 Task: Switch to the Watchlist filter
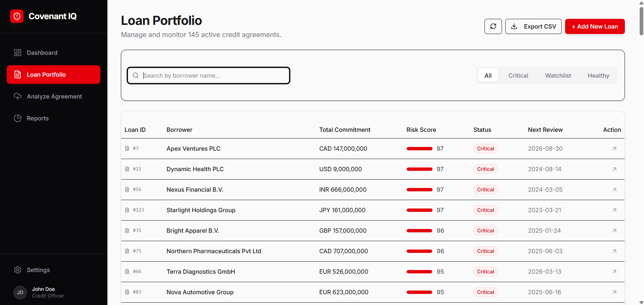tap(558, 76)
